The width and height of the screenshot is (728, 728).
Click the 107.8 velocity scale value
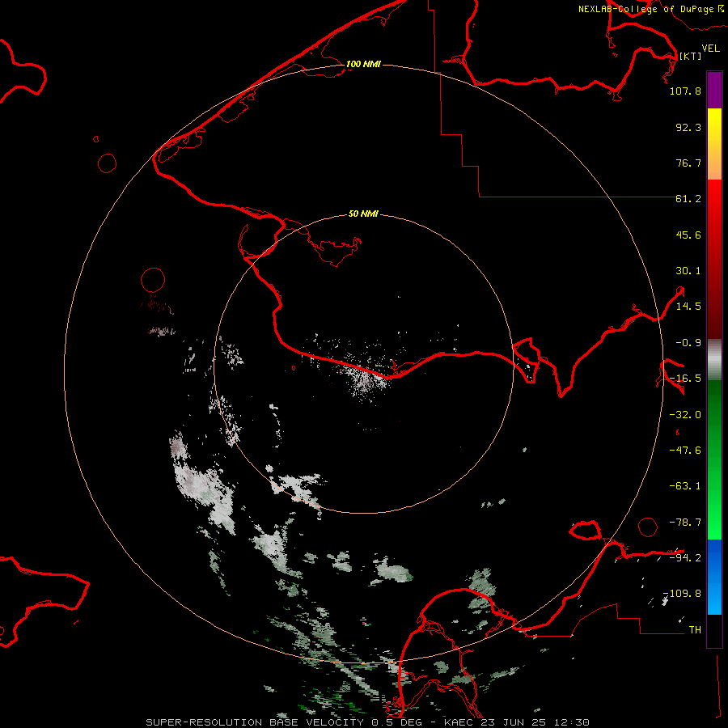coord(685,91)
